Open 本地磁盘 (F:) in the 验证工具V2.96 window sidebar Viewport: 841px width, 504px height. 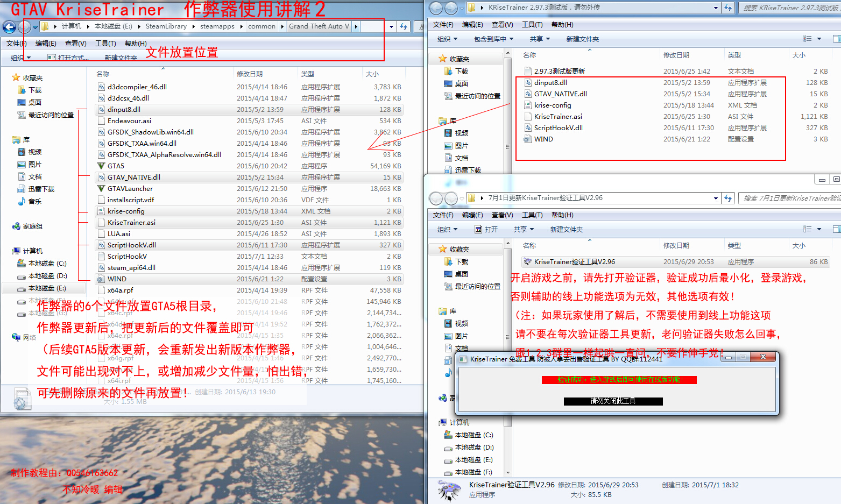click(x=473, y=472)
